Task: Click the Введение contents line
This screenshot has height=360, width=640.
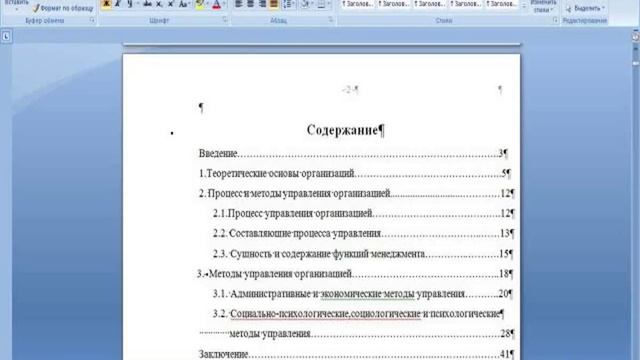Action: (353, 153)
